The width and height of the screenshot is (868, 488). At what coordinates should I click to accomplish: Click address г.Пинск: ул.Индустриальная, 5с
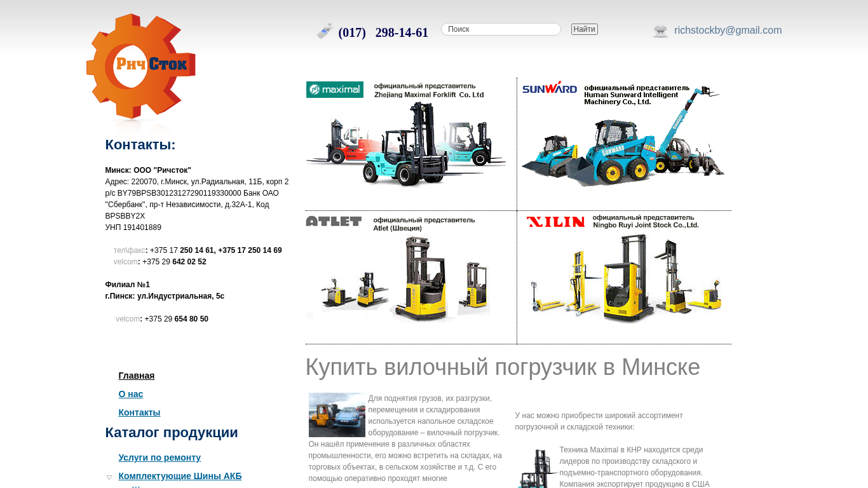tap(165, 296)
